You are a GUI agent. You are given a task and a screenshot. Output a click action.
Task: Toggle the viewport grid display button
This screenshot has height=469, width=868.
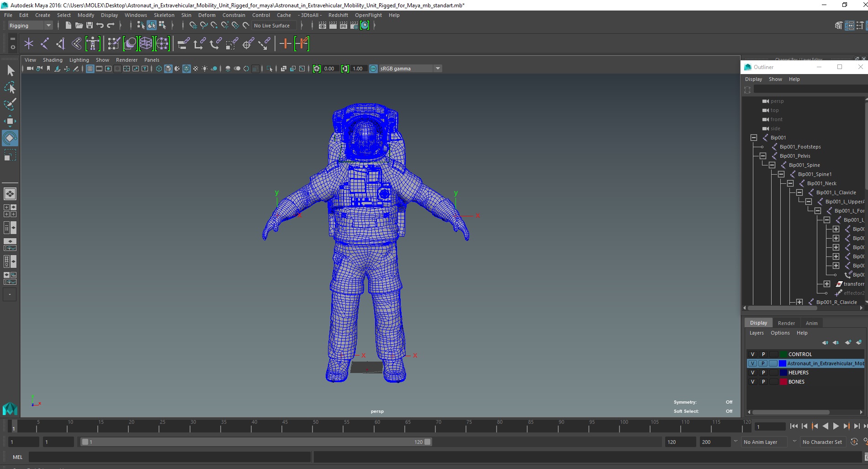[90, 69]
